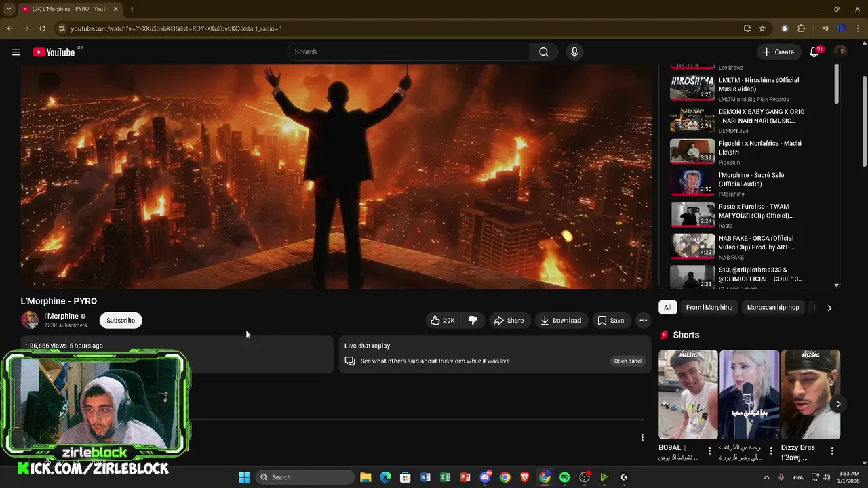Screen dimensions: 868x488
Task: Open the Dizzy Dros short thumbnail
Action: click(x=810, y=394)
